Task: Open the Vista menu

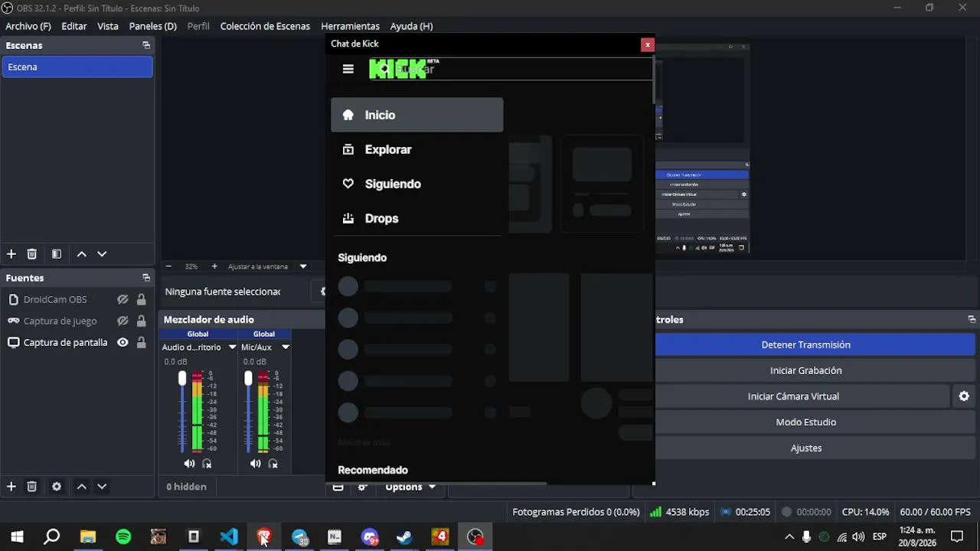Action: (x=108, y=26)
